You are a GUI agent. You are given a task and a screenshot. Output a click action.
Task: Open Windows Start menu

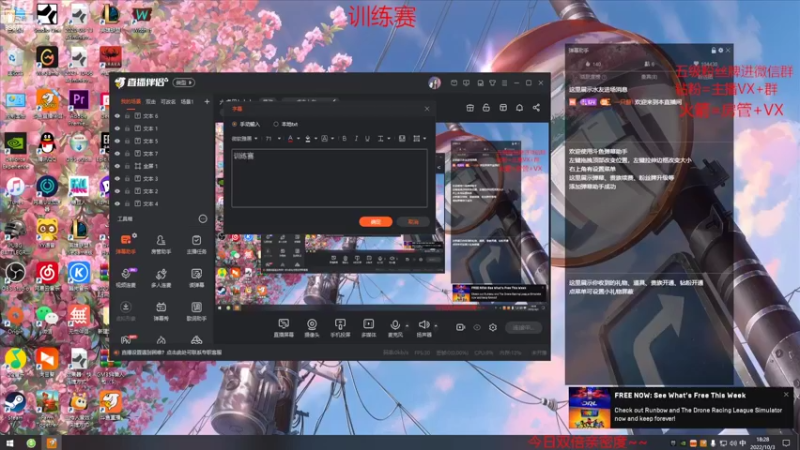point(9,442)
